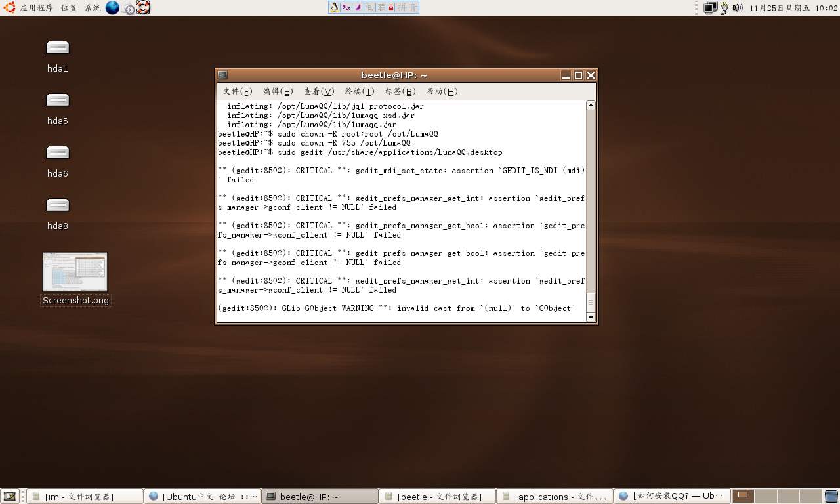
Task: Switch to the third workspace
Action: pyautogui.click(x=789, y=496)
